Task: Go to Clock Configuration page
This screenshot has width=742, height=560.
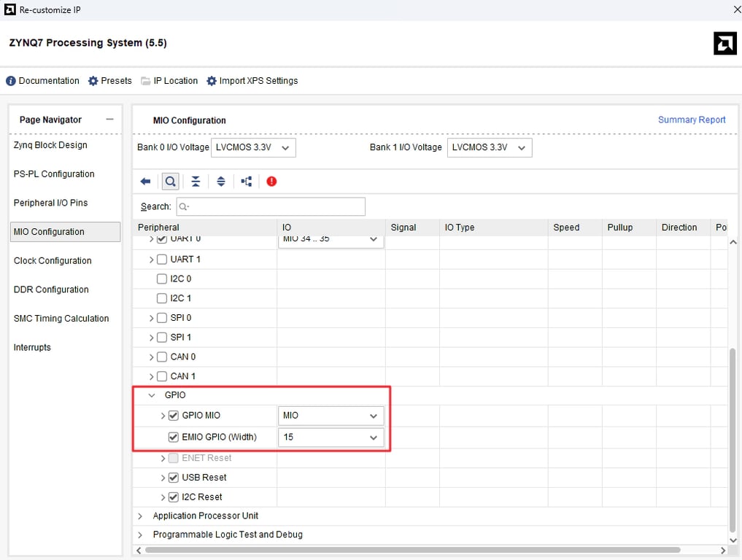Action: tap(53, 261)
